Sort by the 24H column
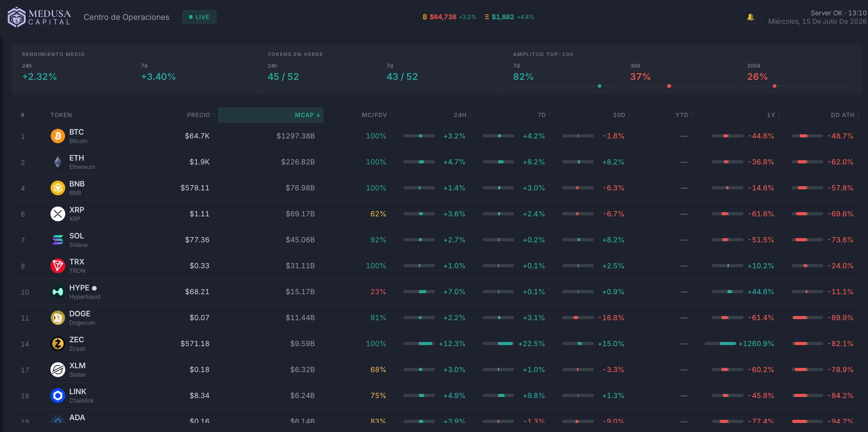The width and height of the screenshot is (868, 432). point(462,115)
